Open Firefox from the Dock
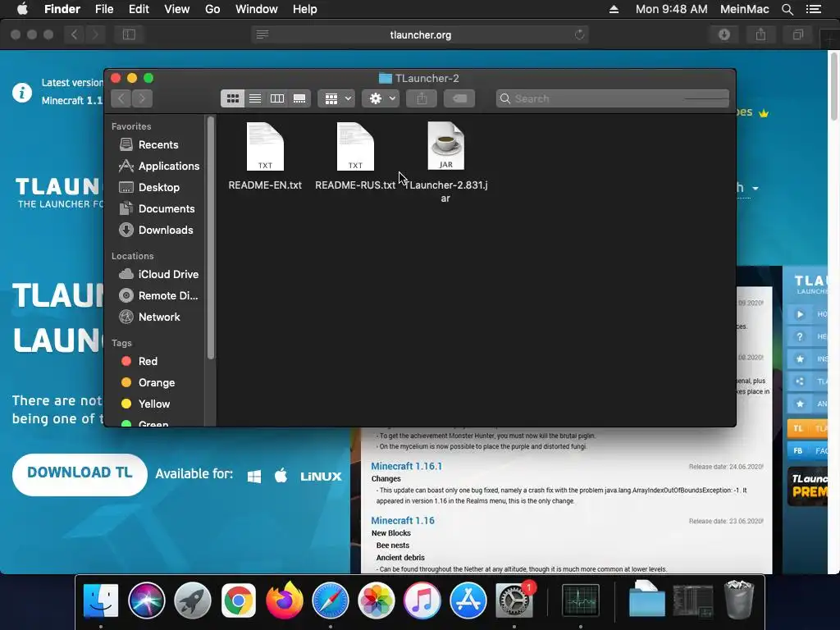 [x=285, y=600]
